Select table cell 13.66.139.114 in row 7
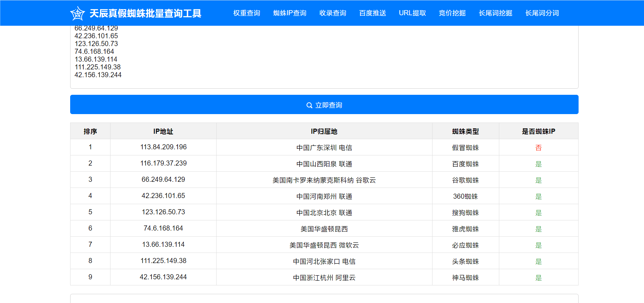Viewport: 644px width, 303px height. pyautogui.click(x=163, y=245)
